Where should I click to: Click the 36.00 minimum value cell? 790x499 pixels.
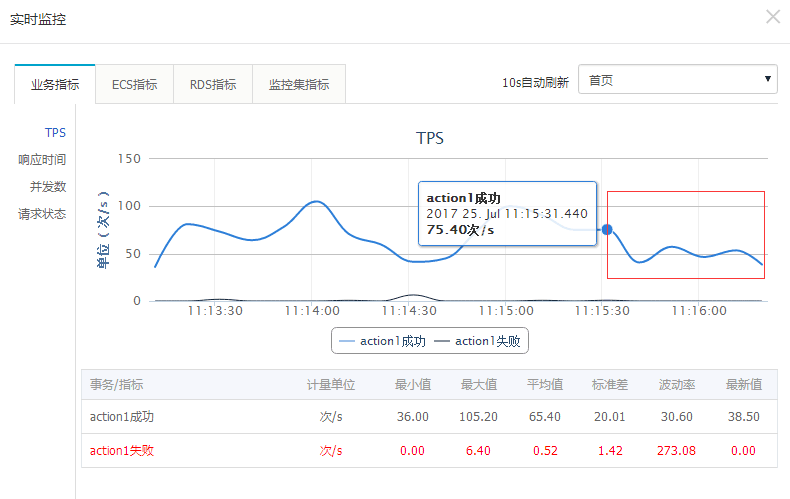[x=413, y=417]
